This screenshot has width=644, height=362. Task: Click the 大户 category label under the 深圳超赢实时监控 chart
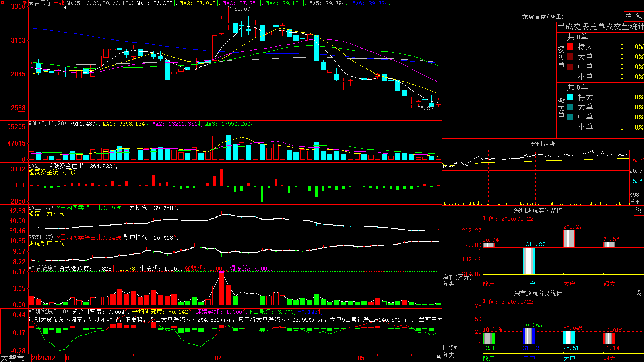coord(569,284)
